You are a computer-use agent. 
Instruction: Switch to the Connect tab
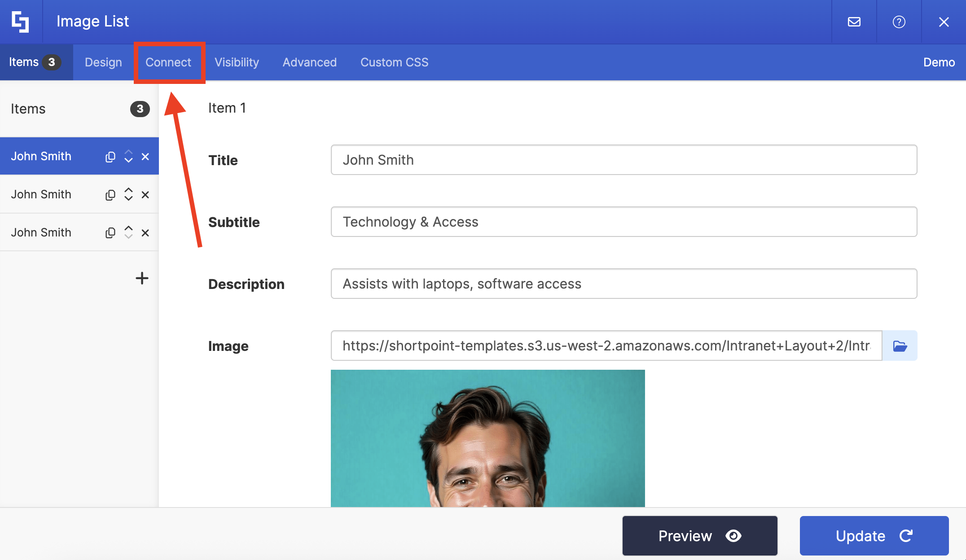pyautogui.click(x=168, y=62)
